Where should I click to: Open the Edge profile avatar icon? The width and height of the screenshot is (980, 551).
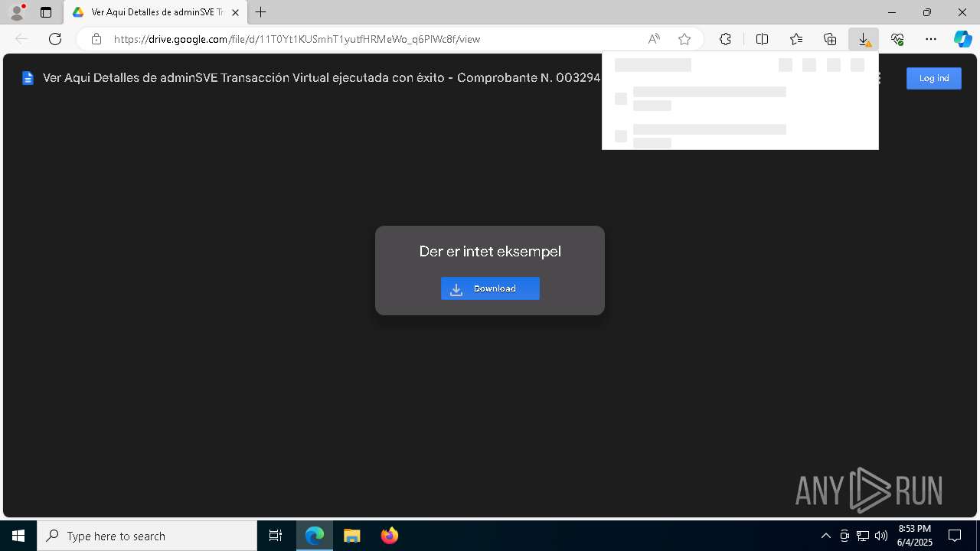click(16, 12)
